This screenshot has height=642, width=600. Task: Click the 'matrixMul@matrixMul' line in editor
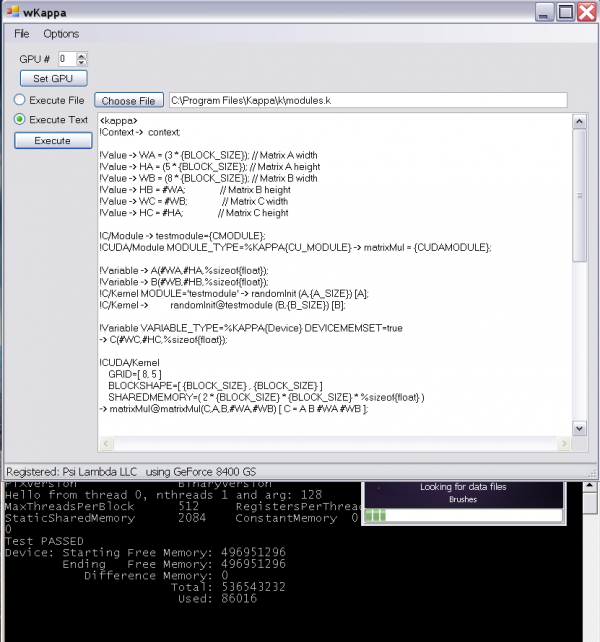click(x=234, y=409)
